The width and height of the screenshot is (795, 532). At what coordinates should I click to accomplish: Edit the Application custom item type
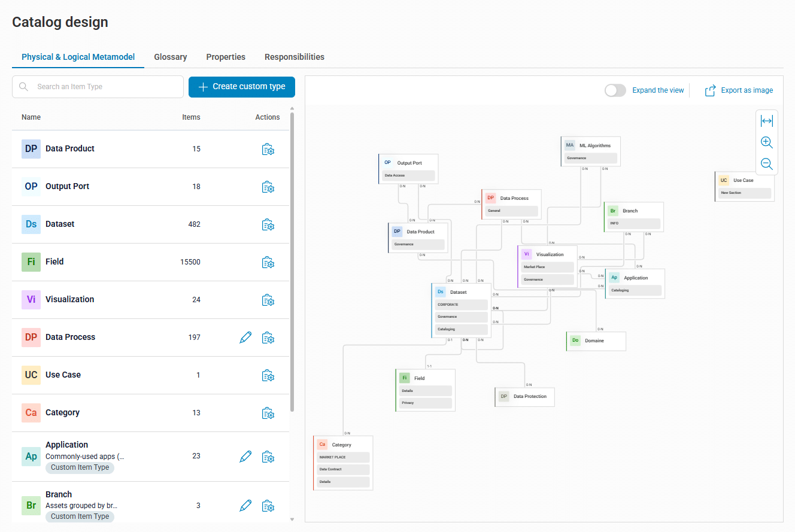click(245, 457)
